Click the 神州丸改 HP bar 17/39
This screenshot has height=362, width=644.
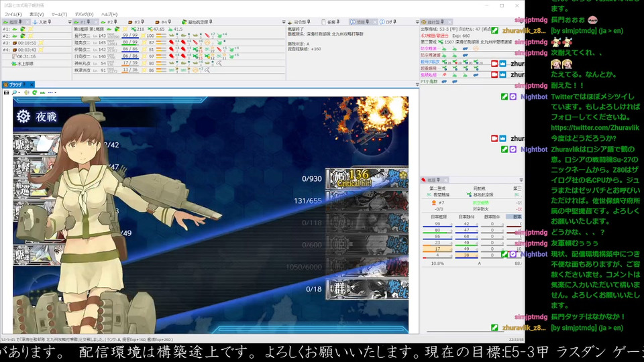point(129,63)
